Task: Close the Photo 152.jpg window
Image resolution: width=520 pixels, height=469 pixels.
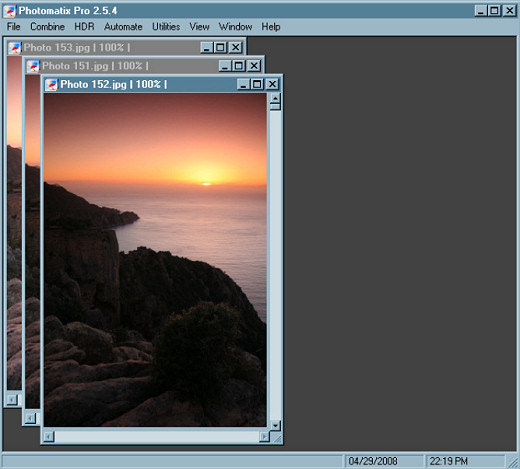Action: click(272, 84)
